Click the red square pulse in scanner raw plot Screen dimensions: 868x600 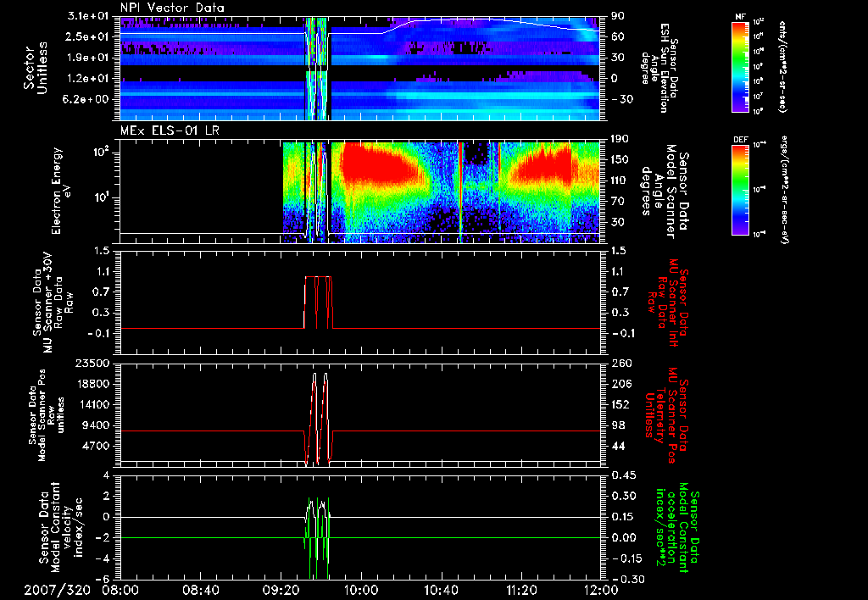[x=319, y=302]
